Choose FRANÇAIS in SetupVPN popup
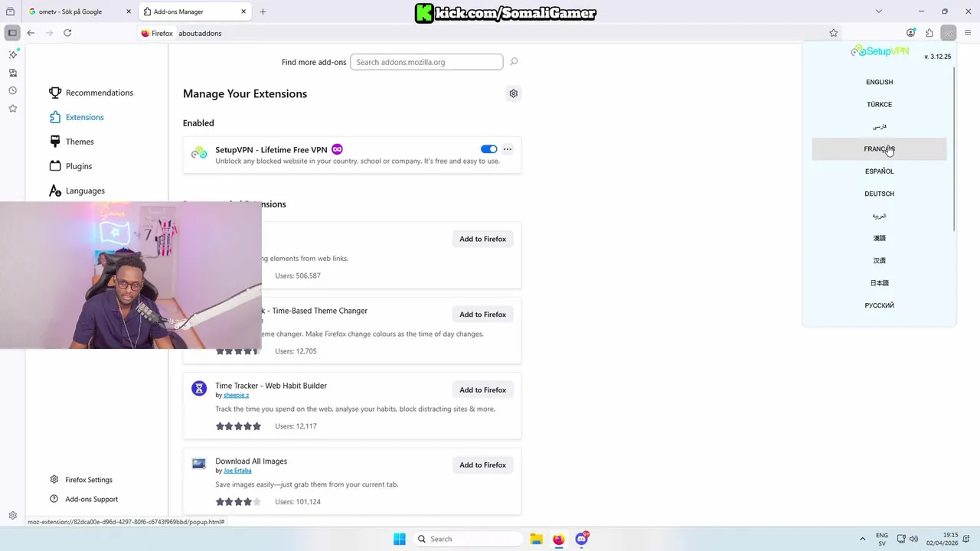This screenshot has height=551, width=980. click(879, 149)
